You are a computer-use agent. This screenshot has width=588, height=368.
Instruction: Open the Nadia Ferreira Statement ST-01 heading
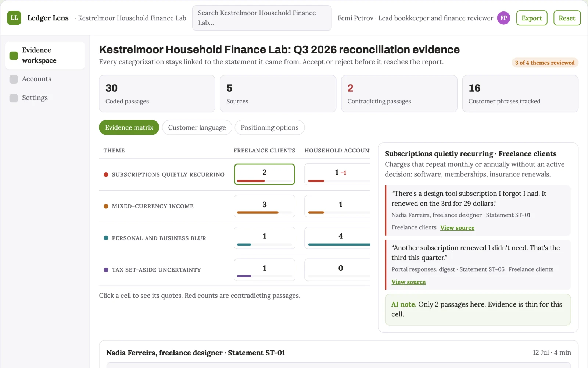click(x=196, y=353)
